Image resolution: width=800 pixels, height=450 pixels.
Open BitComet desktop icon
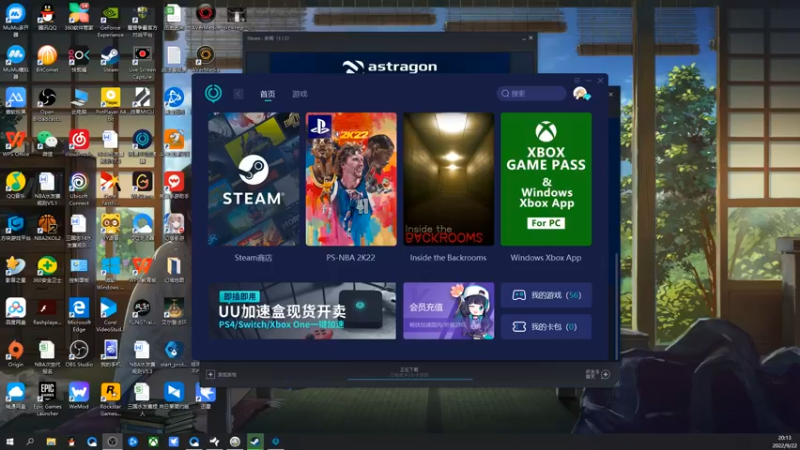(x=47, y=59)
